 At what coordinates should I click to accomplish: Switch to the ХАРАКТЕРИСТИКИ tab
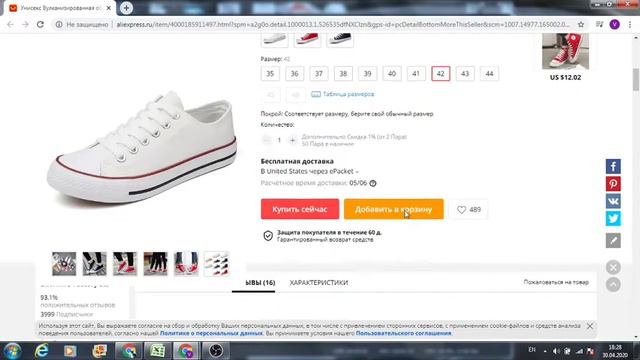pyautogui.click(x=319, y=282)
